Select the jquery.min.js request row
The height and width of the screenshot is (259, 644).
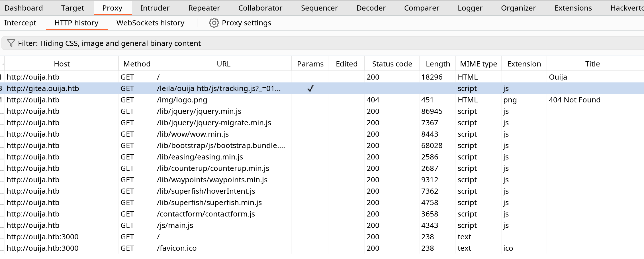(x=322, y=111)
